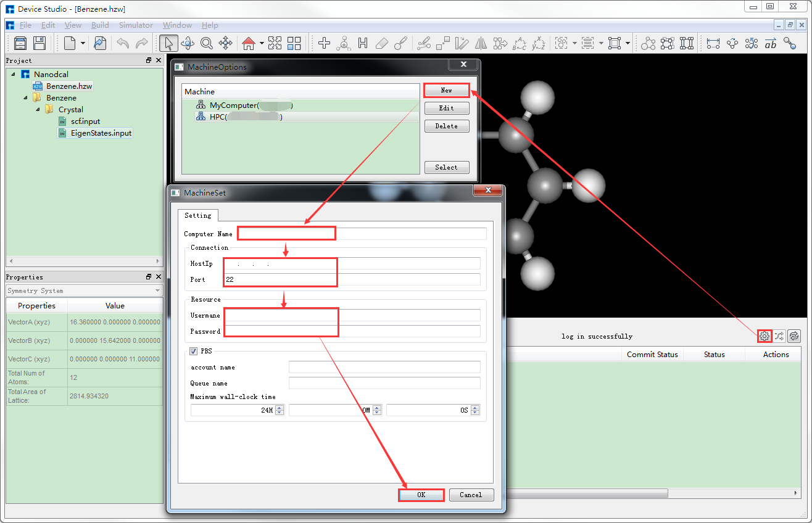This screenshot has height=523, width=812.
Task: Open the Simulator menu
Action: [x=136, y=25]
